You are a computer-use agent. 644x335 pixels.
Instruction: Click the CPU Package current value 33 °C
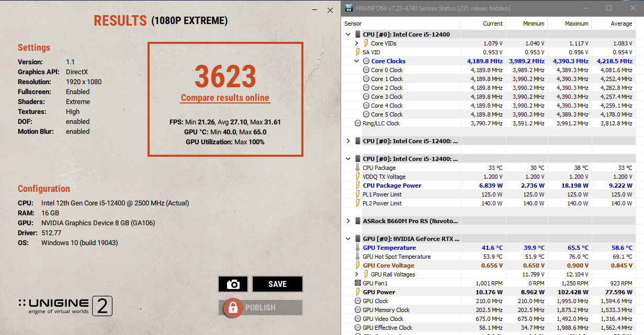pyautogui.click(x=495, y=168)
